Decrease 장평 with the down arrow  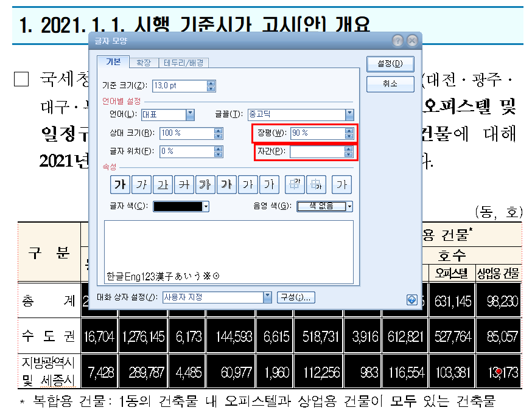click(349, 136)
